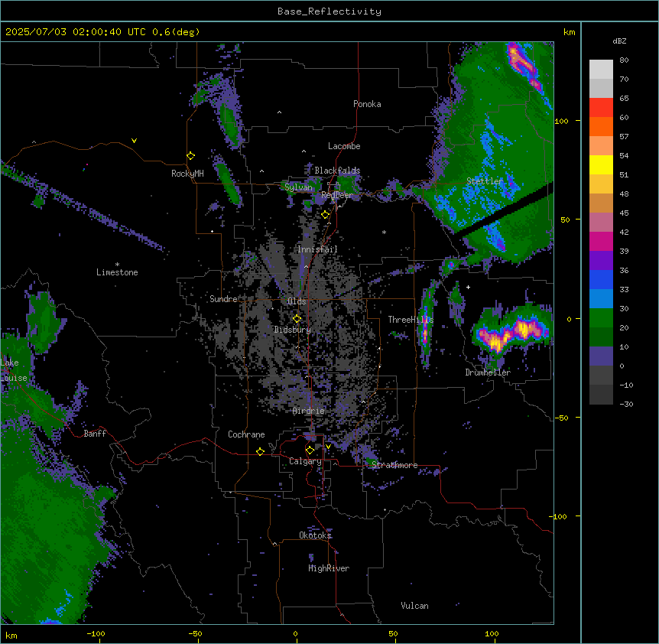The image size is (659, 644).
Task: Click the white plus marker east of ThreeHills
Action: pos(468,287)
